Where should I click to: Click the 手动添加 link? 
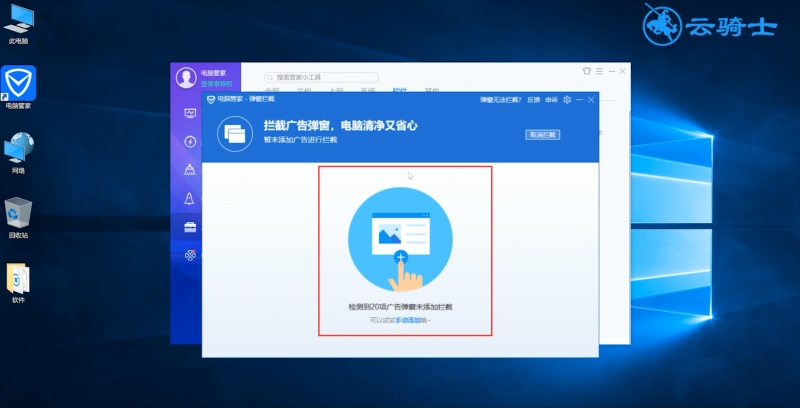(x=408, y=320)
